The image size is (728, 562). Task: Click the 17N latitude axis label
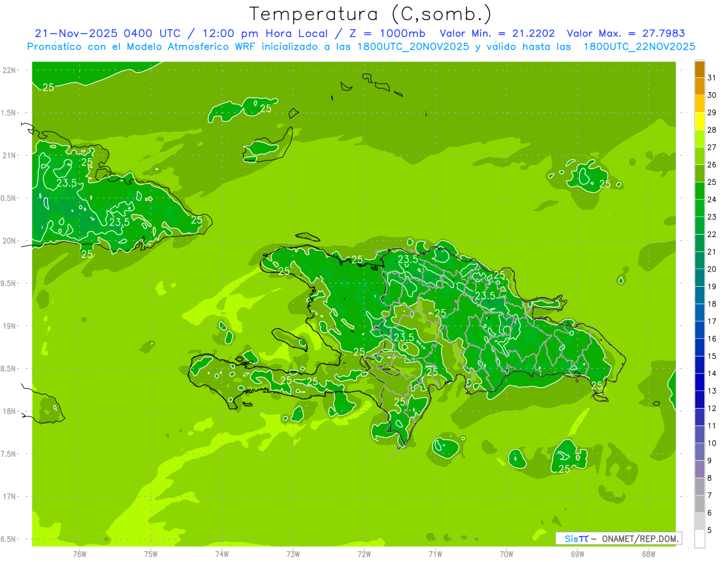pyautogui.click(x=9, y=497)
